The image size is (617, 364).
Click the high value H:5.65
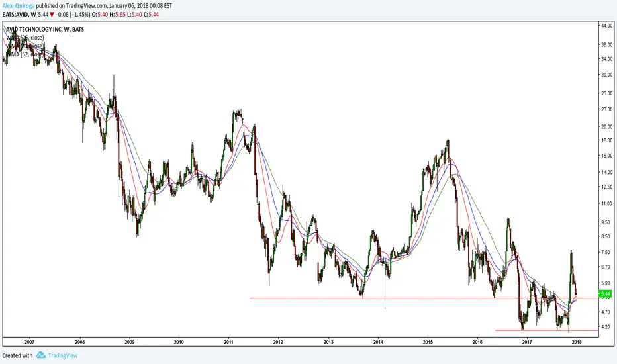click(x=117, y=14)
